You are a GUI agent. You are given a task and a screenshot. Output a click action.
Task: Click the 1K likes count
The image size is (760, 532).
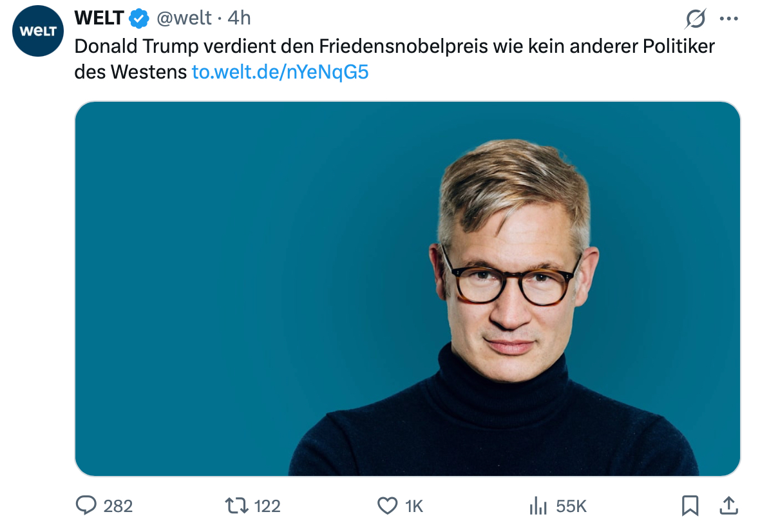(414, 507)
